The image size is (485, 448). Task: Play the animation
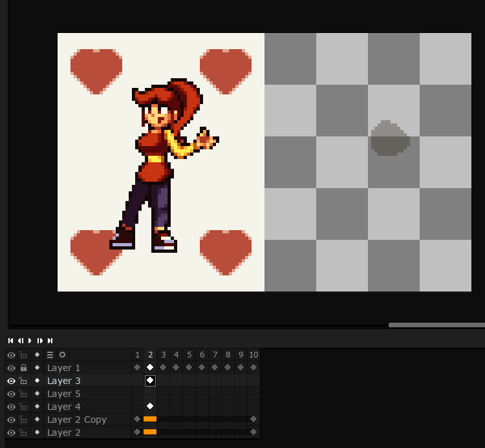click(x=30, y=341)
